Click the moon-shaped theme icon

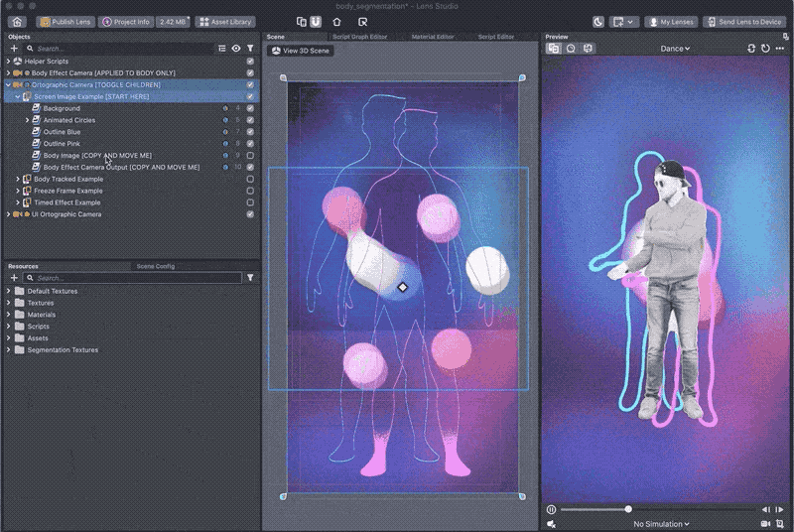click(598, 21)
